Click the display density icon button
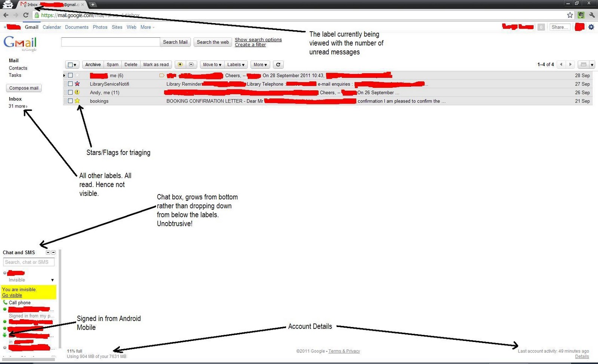The height and width of the screenshot is (364, 598). tap(583, 65)
